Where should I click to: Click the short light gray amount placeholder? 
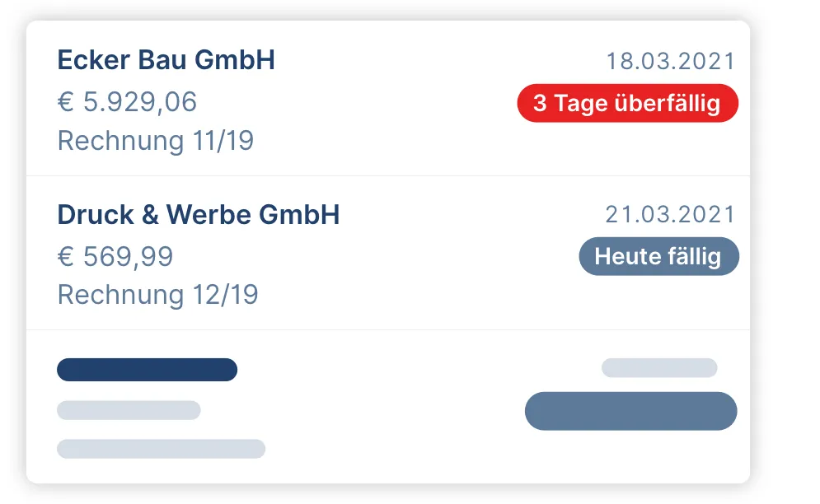pyautogui.click(x=129, y=410)
